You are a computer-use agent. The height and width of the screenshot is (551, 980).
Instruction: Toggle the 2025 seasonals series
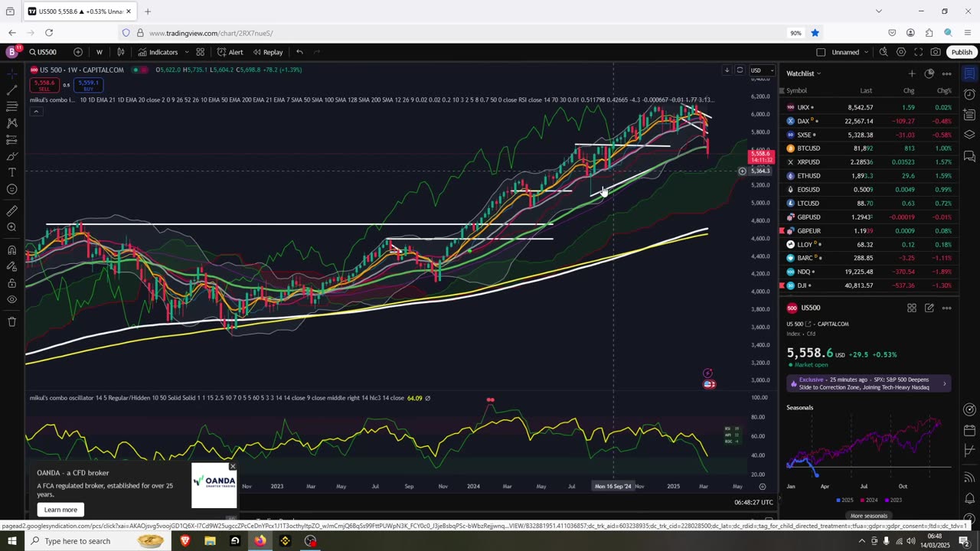[845, 500]
